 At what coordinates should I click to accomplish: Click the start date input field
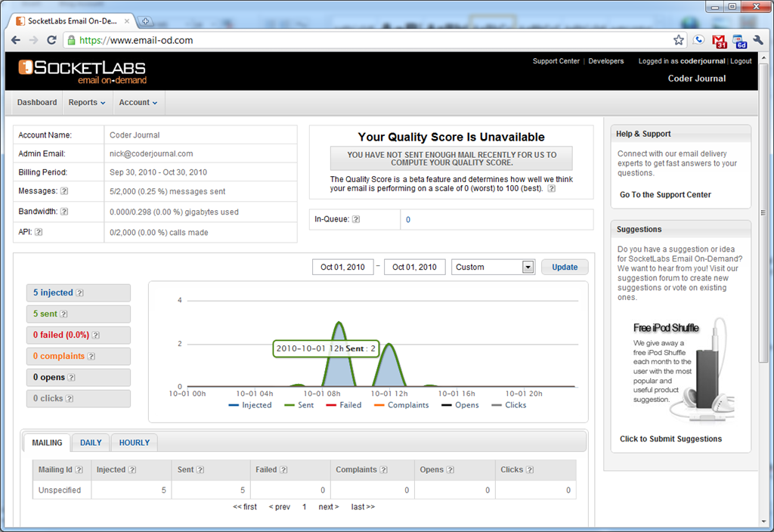click(342, 268)
